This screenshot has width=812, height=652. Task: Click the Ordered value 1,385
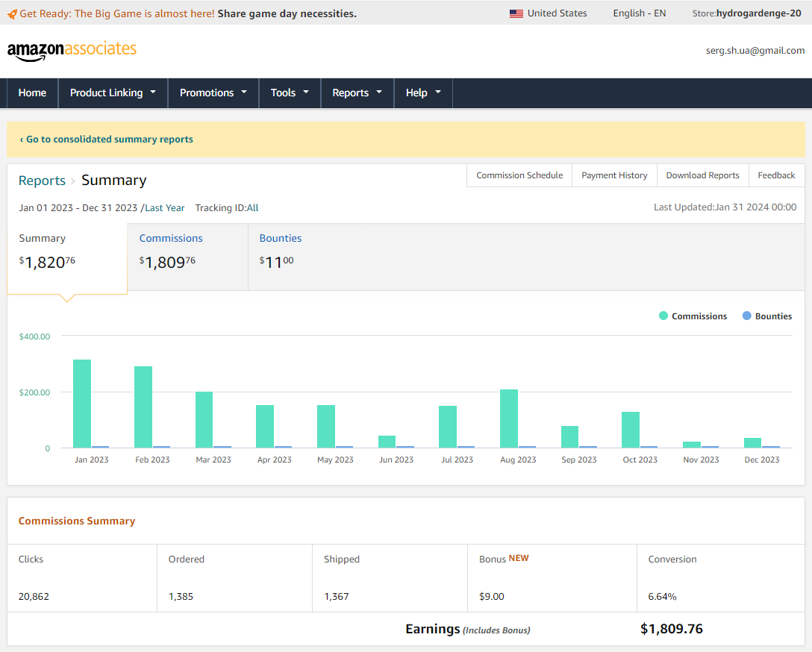click(181, 597)
